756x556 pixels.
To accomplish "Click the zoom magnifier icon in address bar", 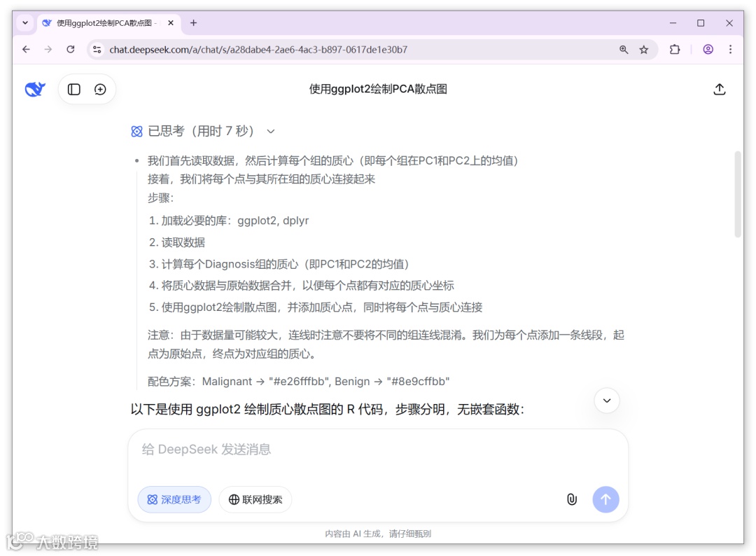I will (x=624, y=49).
